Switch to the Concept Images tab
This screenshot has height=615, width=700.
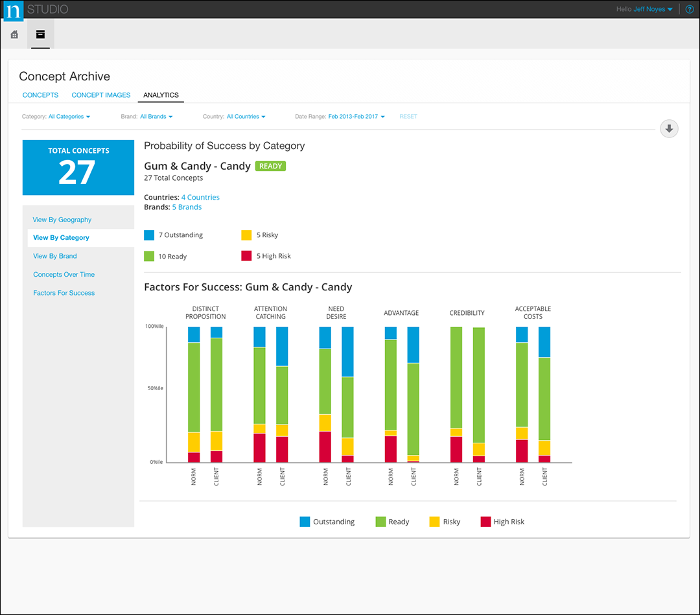point(101,95)
